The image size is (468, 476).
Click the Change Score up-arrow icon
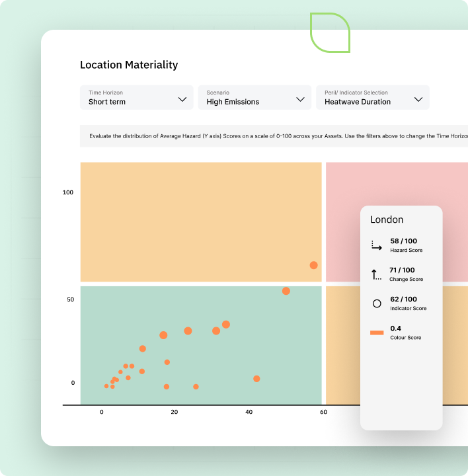coord(376,274)
